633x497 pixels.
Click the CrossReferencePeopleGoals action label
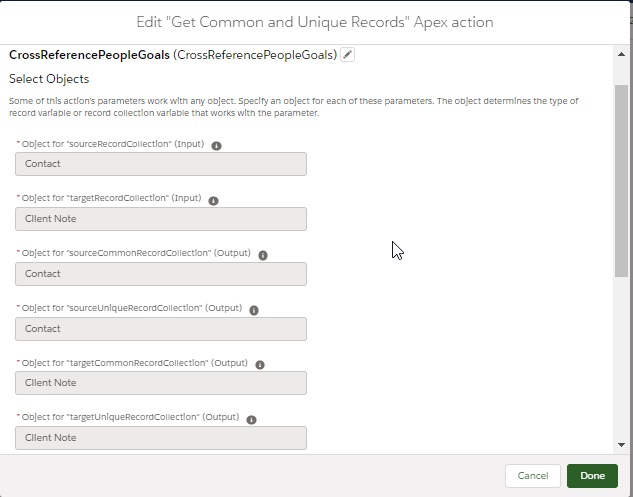click(89, 55)
